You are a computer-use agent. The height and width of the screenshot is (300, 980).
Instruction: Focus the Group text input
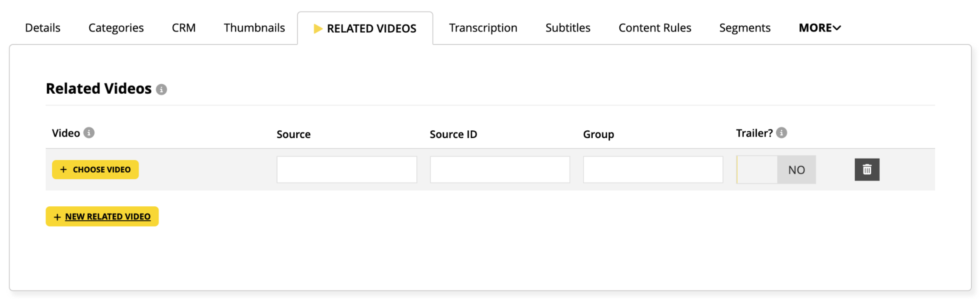coord(652,169)
